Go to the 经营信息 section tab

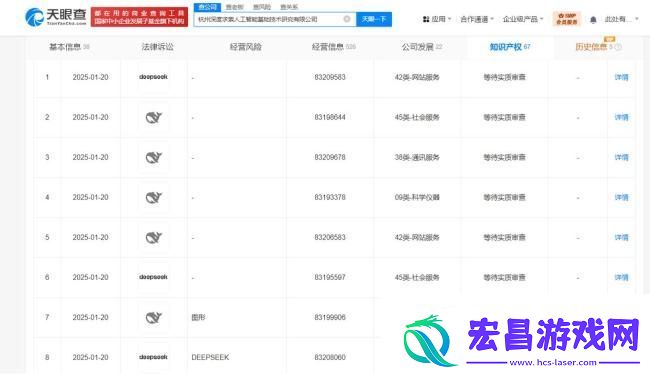coord(334,47)
